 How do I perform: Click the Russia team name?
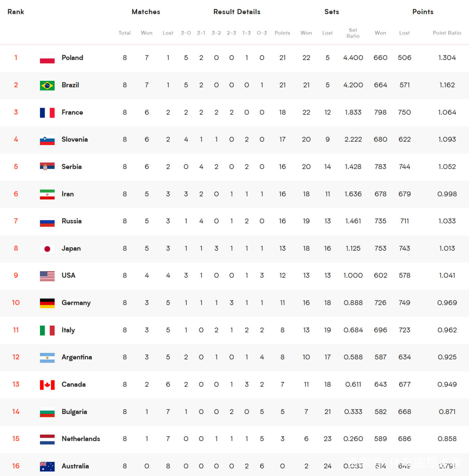pos(71,221)
